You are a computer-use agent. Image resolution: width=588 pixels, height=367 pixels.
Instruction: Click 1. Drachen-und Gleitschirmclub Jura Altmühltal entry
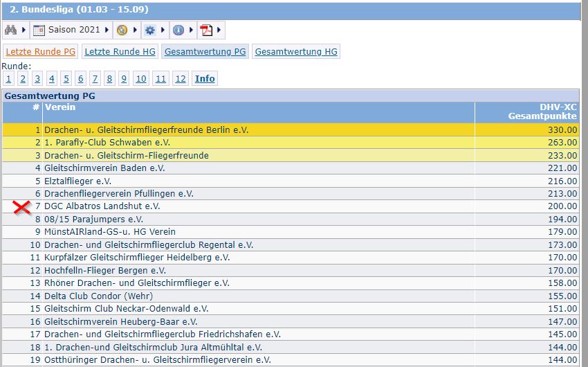coord(153,348)
